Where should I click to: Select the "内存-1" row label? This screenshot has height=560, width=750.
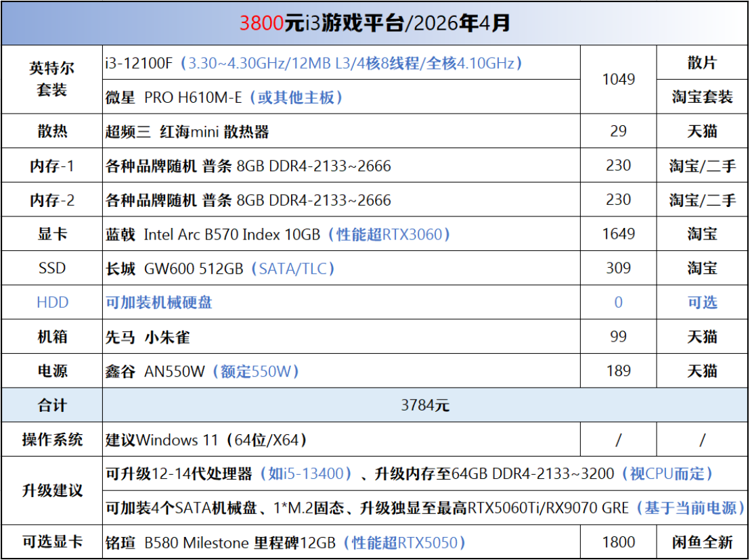[52, 165]
